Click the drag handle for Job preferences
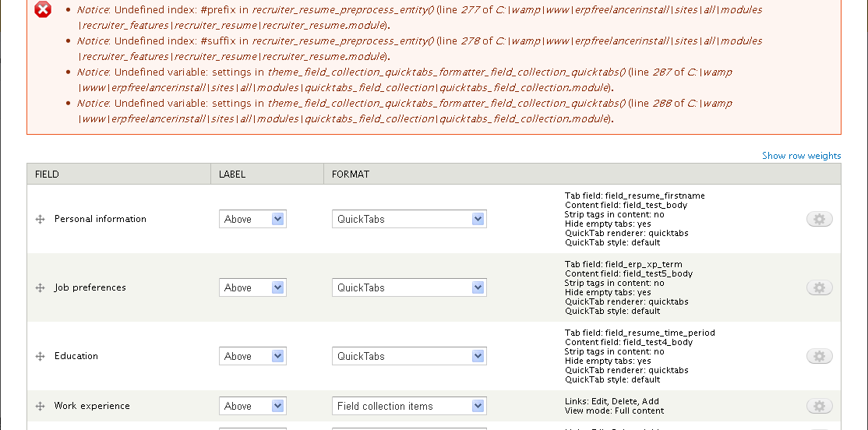Viewport: 868px width, 430px height. pos(40,288)
